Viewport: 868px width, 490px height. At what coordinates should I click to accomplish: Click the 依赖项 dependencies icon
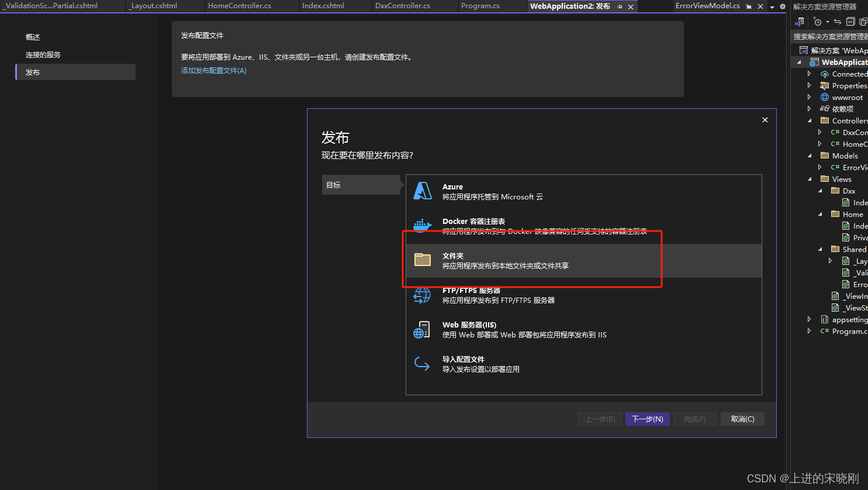click(x=825, y=109)
